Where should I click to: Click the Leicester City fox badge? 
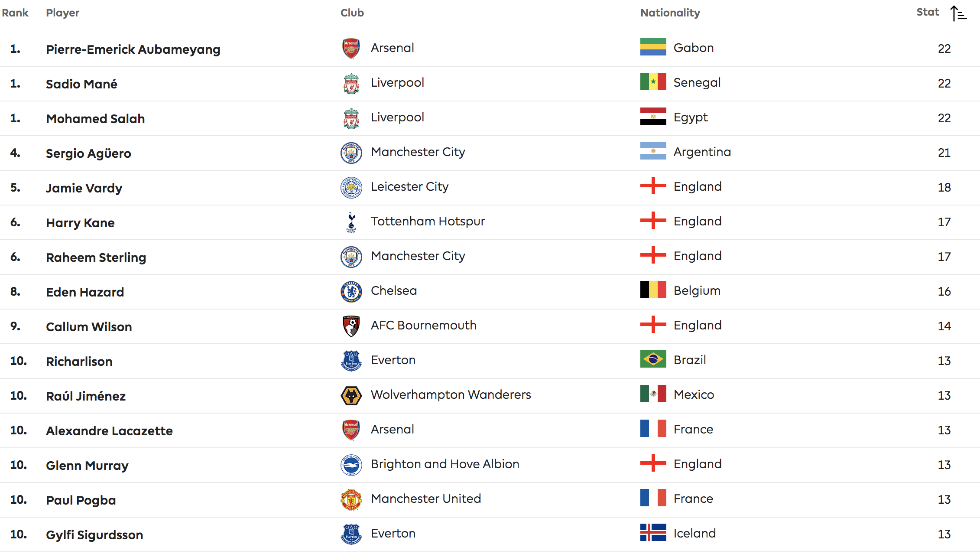[x=351, y=187]
